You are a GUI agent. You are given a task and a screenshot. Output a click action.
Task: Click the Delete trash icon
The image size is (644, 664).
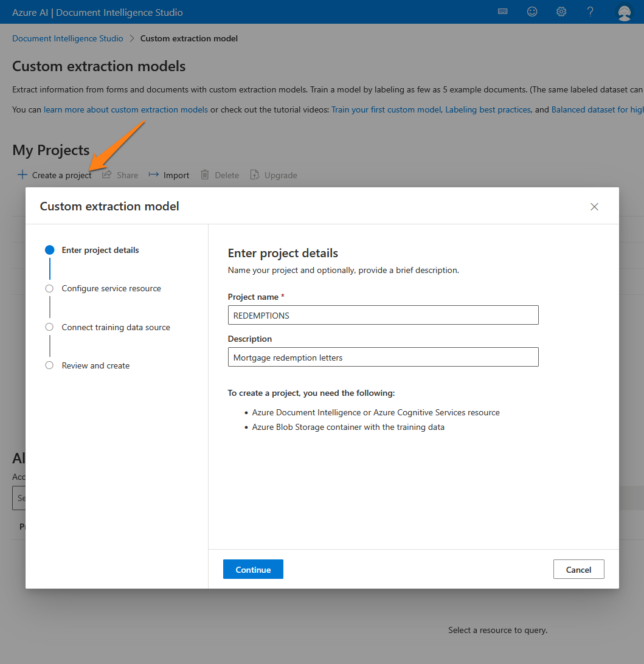pyautogui.click(x=205, y=175)
